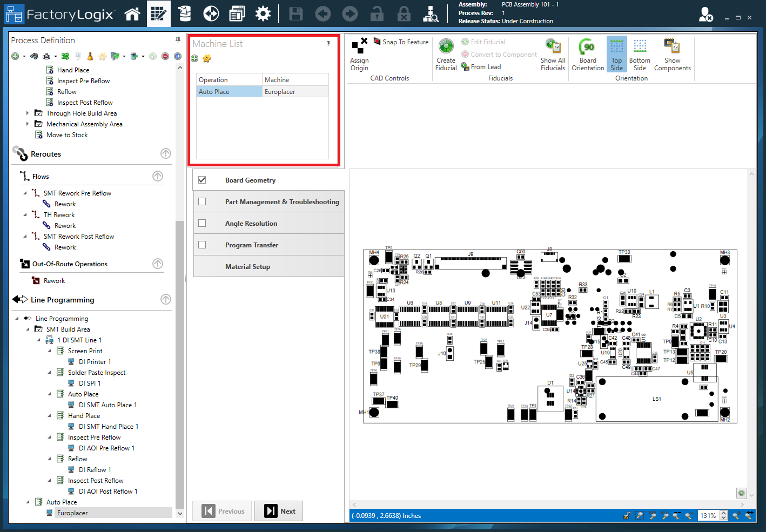This screenshot has width=766, height=532.
Task: Uncheck the Board Geometry checkbox
Action: [202, 180]
